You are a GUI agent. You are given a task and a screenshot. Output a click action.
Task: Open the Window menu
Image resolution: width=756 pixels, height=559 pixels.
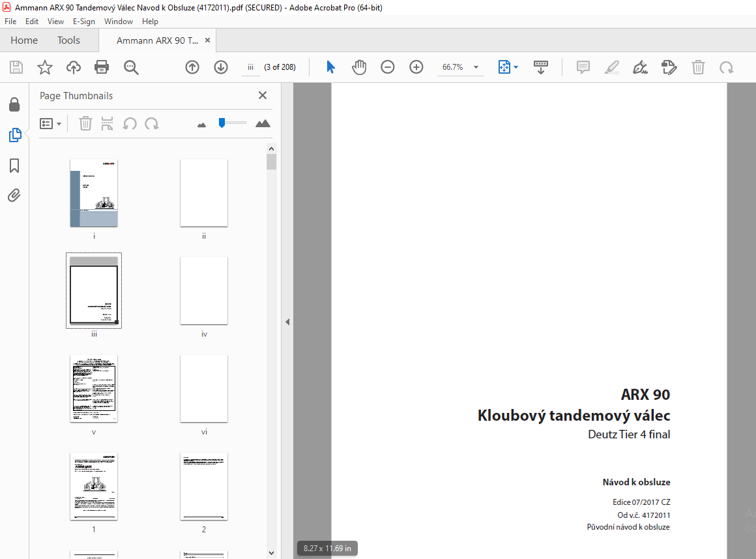pos(118,22)
